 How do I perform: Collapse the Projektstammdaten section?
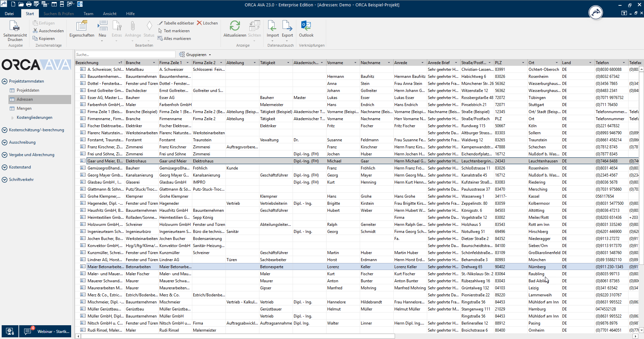[x=4, y=81]
